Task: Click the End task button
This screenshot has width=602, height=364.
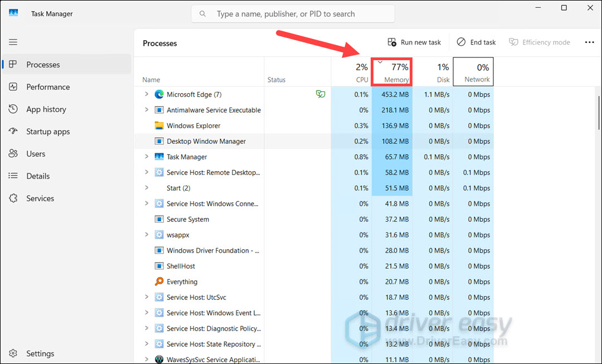Action: [x=476, y=42]
